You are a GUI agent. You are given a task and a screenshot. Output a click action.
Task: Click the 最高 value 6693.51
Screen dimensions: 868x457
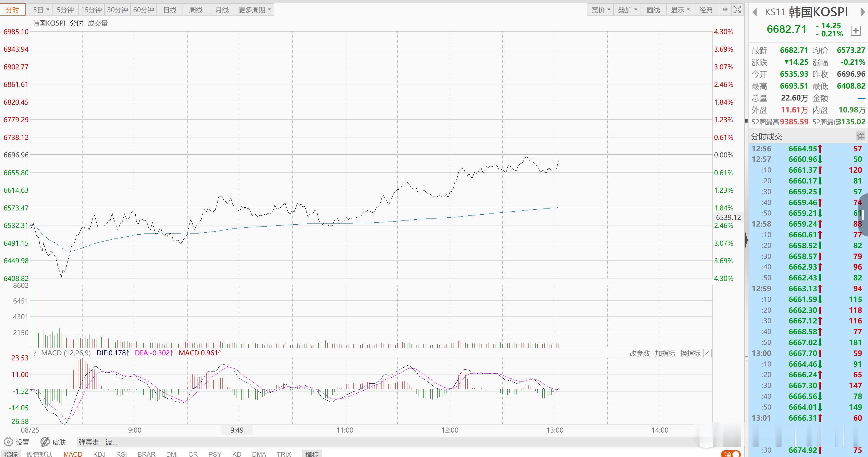click(x=794, y=86)
